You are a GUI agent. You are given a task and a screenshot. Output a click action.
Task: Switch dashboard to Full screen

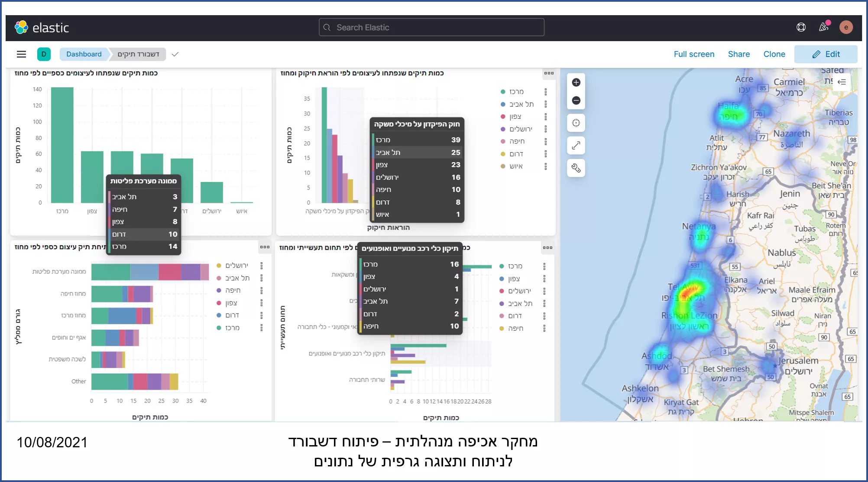coord(694,54)
